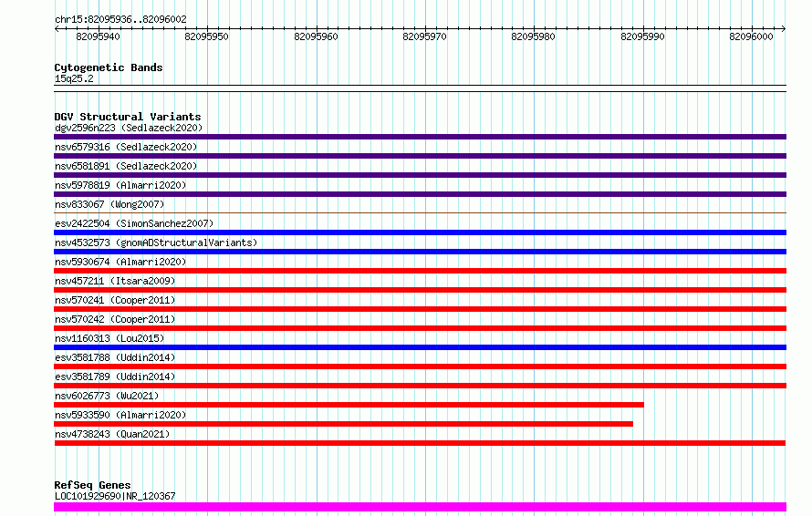Click the red bar under nsv570241
The image size is (812, 516).
420,309
